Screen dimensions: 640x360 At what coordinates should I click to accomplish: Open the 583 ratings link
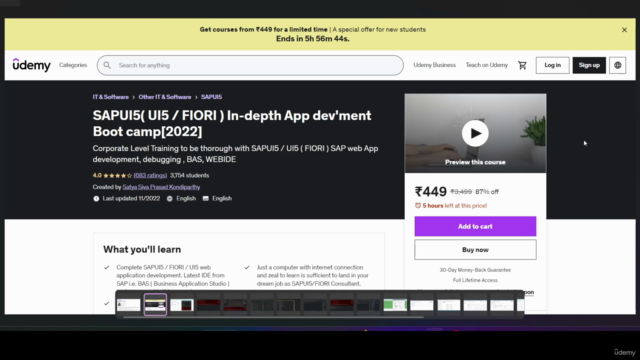point(150,176)
